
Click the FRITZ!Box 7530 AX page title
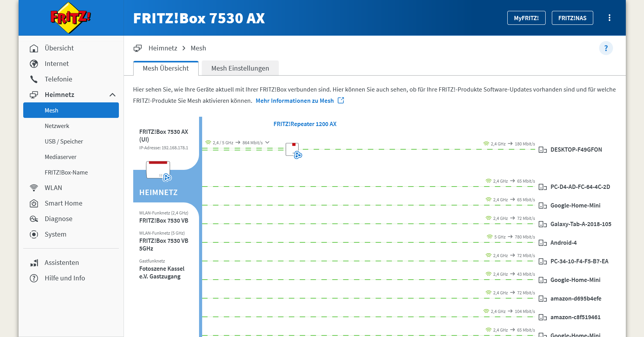[x=199, y=18]
